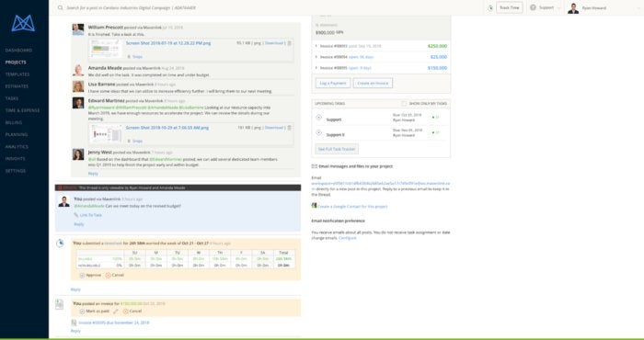This screenshot has width=644, height=340.
Task: Click Cancel icon on the invoice post
Action: (125, 312)
